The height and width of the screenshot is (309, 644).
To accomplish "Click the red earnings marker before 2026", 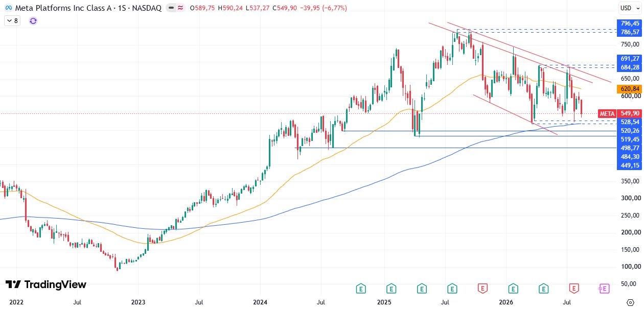I will click(482, 289).
